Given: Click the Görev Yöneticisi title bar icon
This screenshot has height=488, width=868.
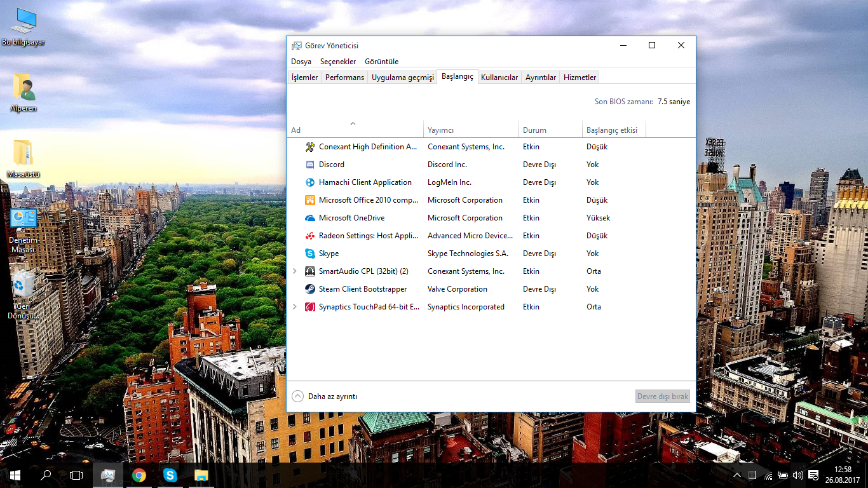Looking at the screenshot, I should tap(297, 46).
